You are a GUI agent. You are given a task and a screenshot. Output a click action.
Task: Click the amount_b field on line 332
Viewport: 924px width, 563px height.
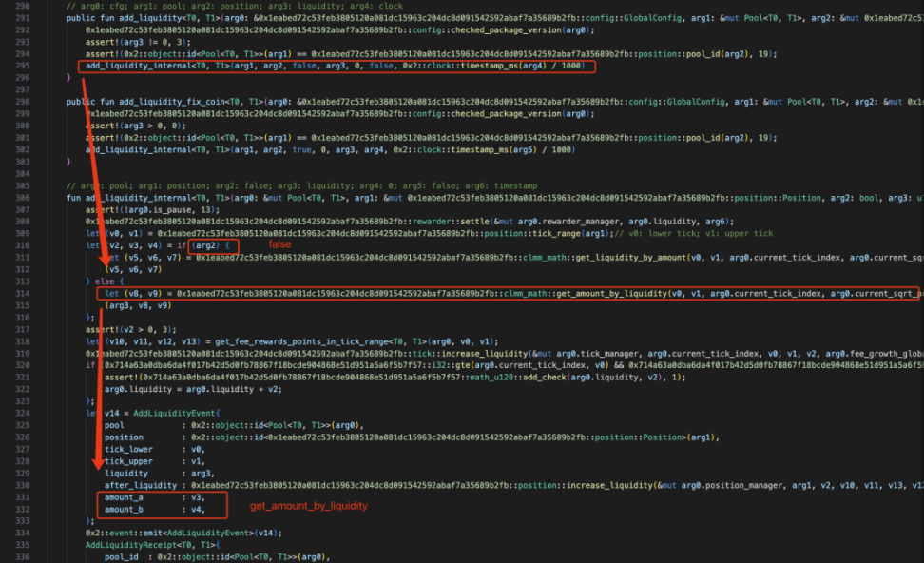[124, 510]
